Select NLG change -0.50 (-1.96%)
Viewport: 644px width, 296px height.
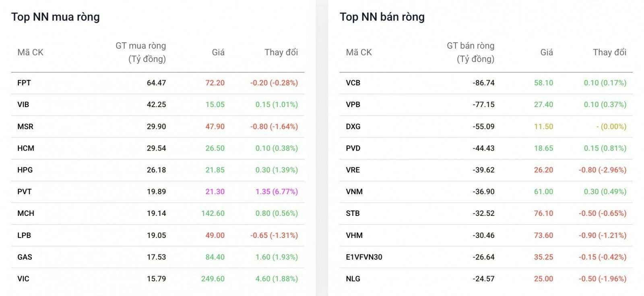click(x=603, y=279)
